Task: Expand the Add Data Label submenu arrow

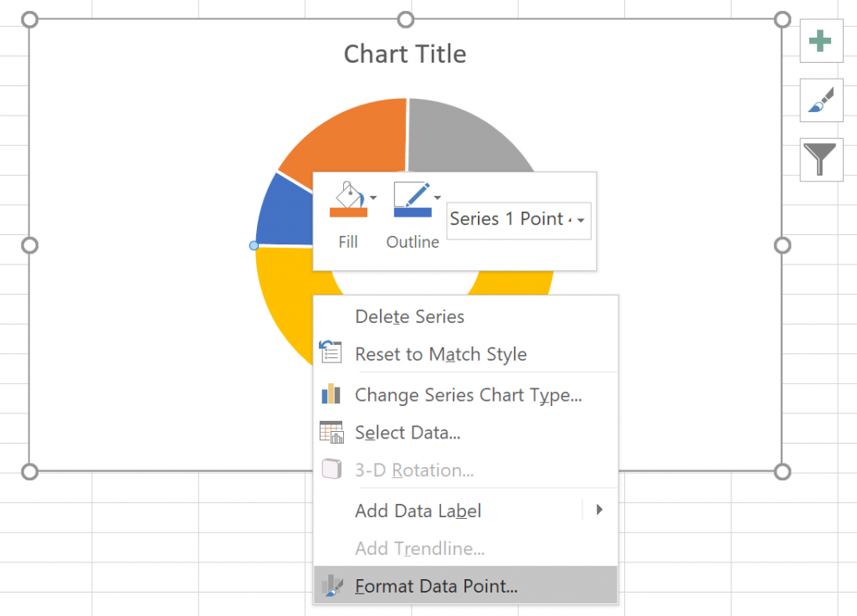Action: point(599,509)
